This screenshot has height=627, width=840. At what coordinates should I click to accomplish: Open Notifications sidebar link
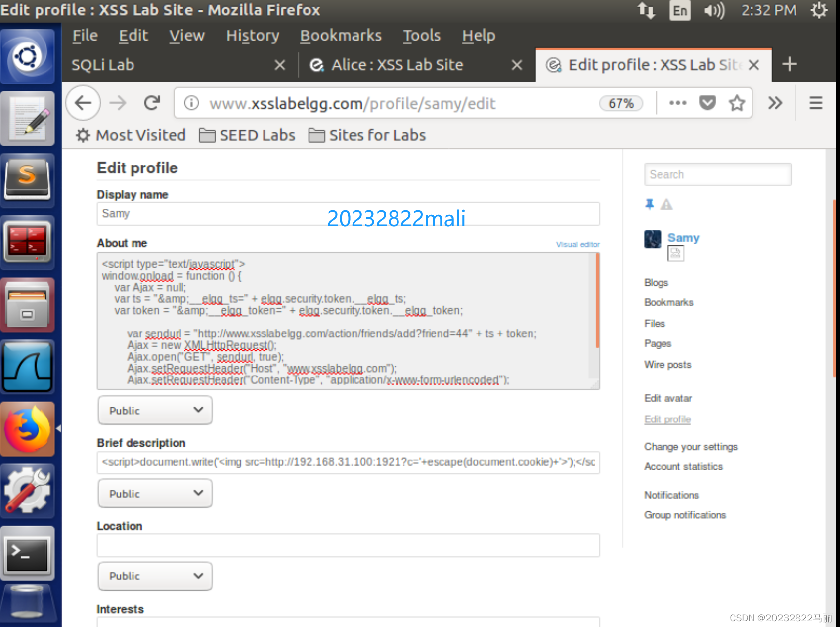[671, 495]
